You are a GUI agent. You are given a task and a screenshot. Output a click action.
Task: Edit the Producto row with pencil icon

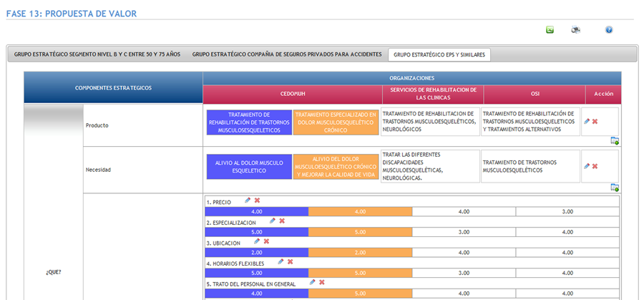[x=587, y=122]
